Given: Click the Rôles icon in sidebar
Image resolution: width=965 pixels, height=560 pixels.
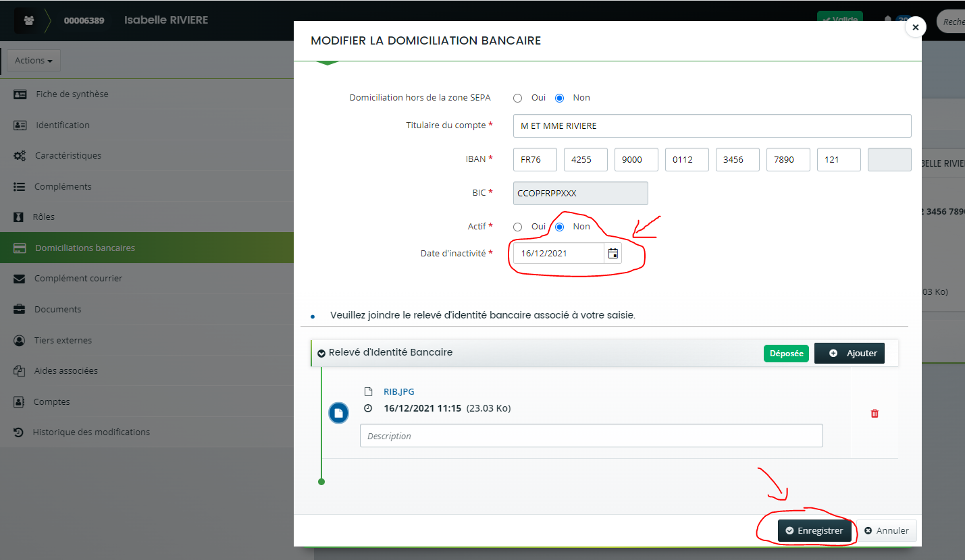Looking at the screenshot, I should click(19, 217).
